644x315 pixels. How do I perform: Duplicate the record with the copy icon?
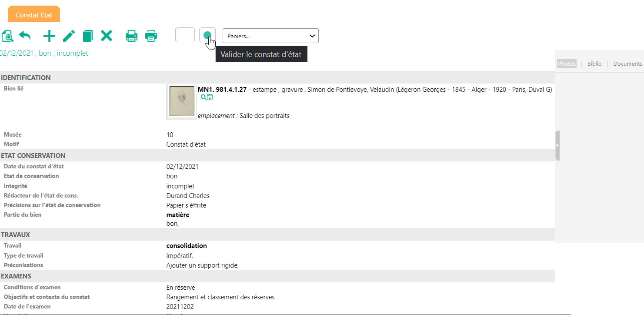[88, 36]
